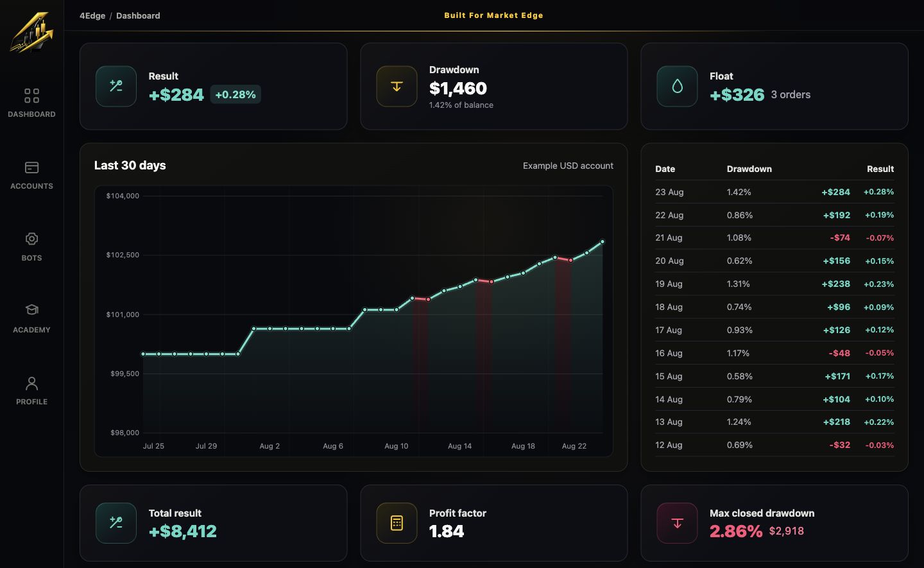Click the Date column header
Screen dimensions: 924x568
point(665,169)
